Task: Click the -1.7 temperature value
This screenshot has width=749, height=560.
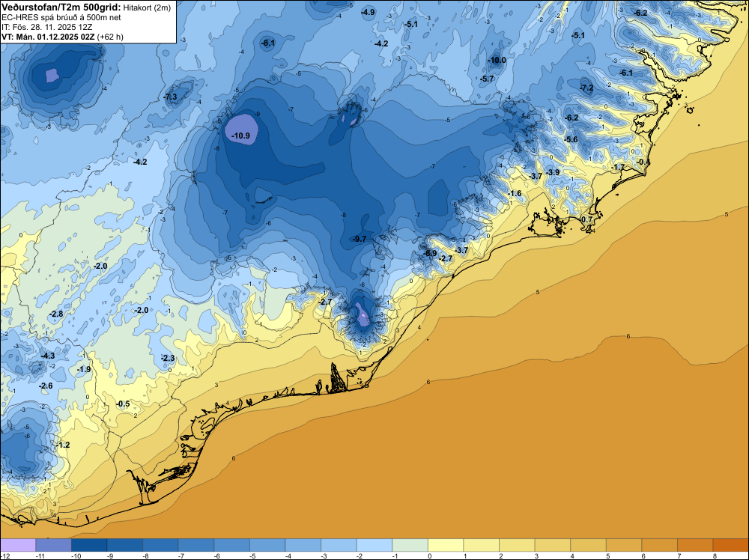Action: click(618, 167)
